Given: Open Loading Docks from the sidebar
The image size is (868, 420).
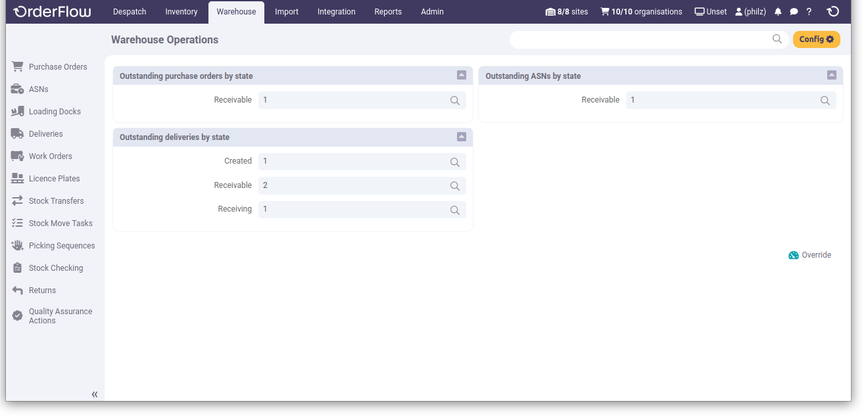Looking at the screenshot, I should pyautogui.click(x=55, y=112).
